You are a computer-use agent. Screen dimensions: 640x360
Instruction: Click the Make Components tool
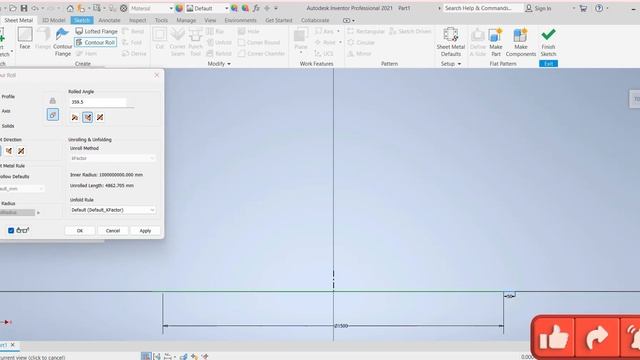pyautogui.click(x=520, y=42)
